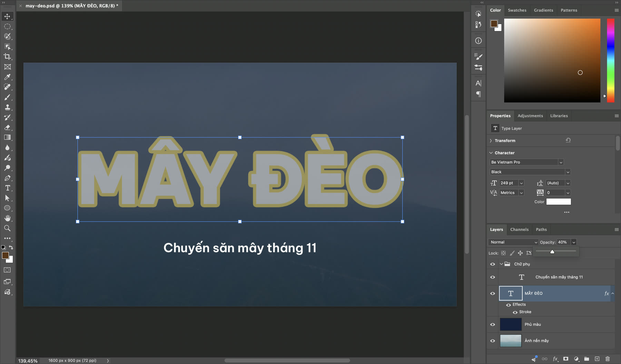Select the Frame tool
The width and height of the screenshot is (621, 364).
[7, 67]
